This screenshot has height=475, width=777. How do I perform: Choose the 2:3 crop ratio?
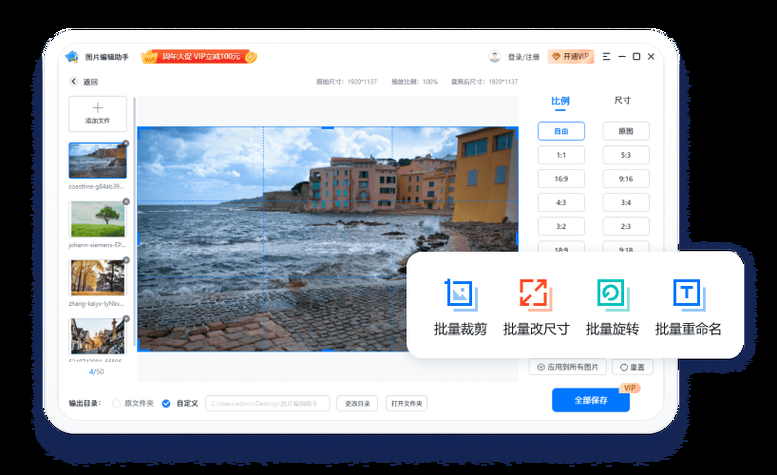(626, 226)
